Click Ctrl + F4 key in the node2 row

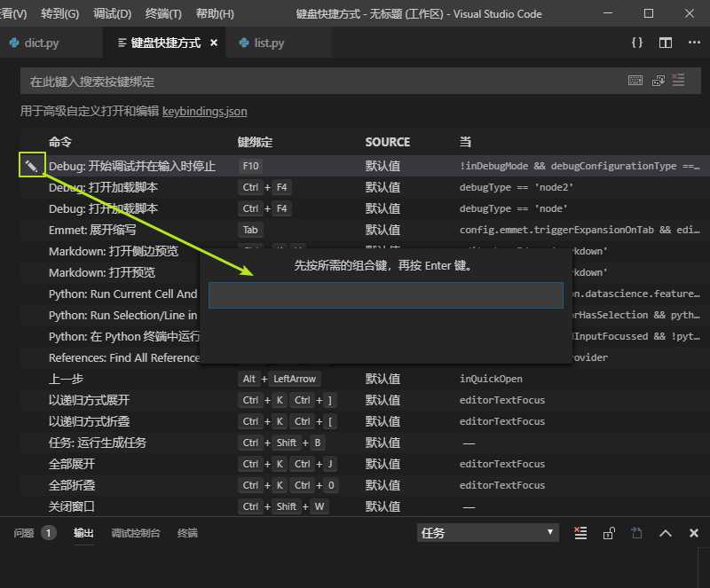tap(264, 187)
